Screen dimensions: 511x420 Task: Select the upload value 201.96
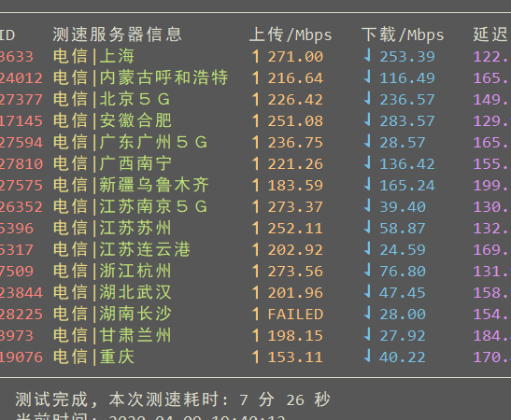[x=295, y=293]
